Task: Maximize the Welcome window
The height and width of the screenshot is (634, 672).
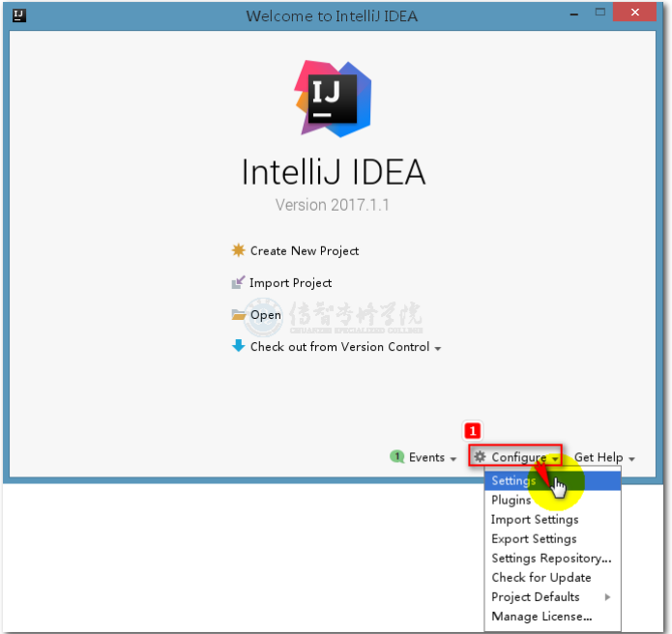Action: tap(600, 13)
